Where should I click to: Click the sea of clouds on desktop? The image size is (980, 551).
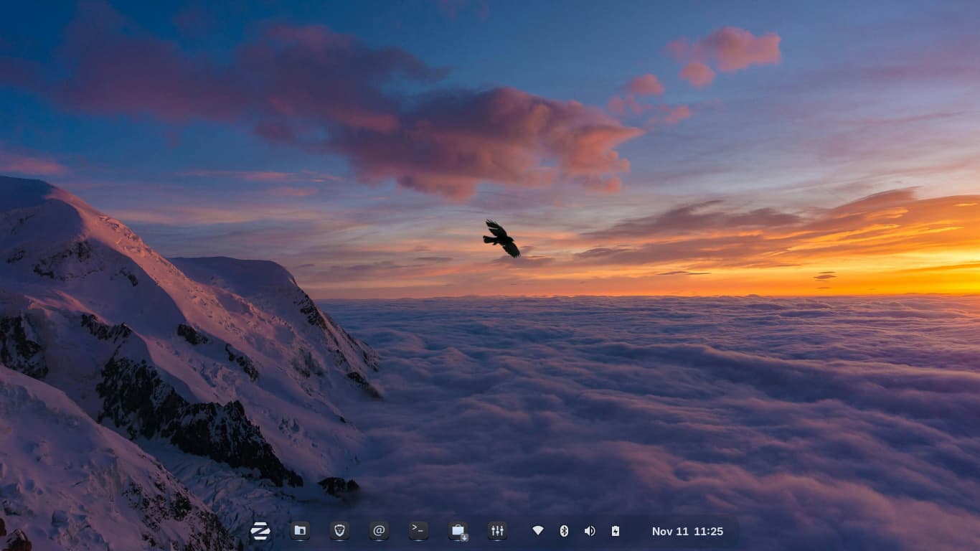[x=646, y=402]
